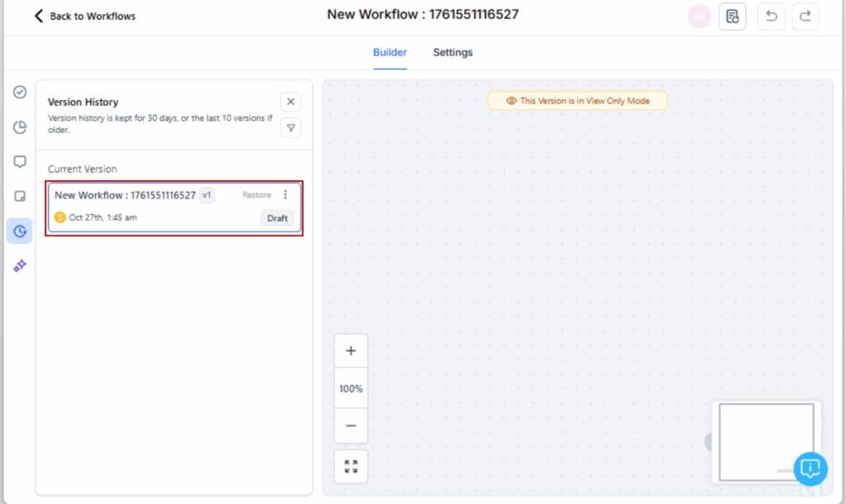
Task: Open the analytics pie chart panel
Action: click(x=19, y=127)
